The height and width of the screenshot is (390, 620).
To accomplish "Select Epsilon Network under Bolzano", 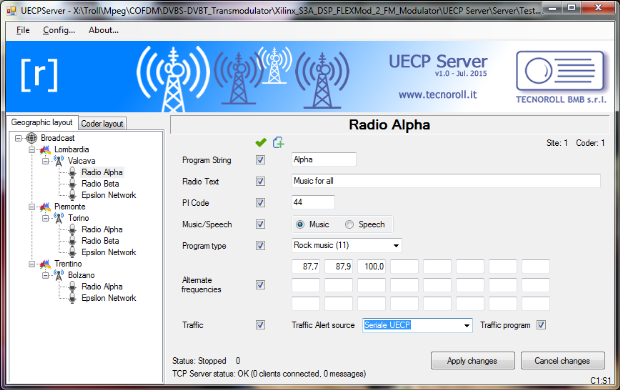I will 109,298.
